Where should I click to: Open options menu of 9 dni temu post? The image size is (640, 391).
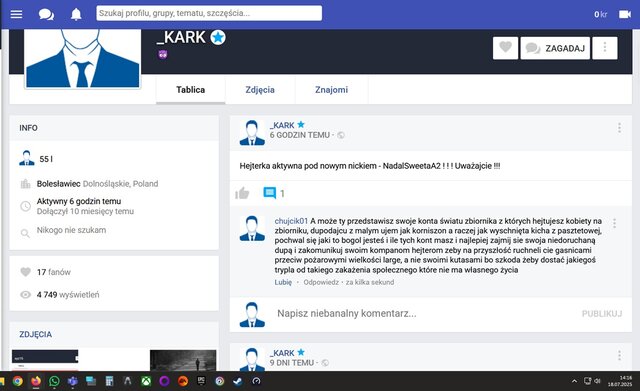(619, 355)
